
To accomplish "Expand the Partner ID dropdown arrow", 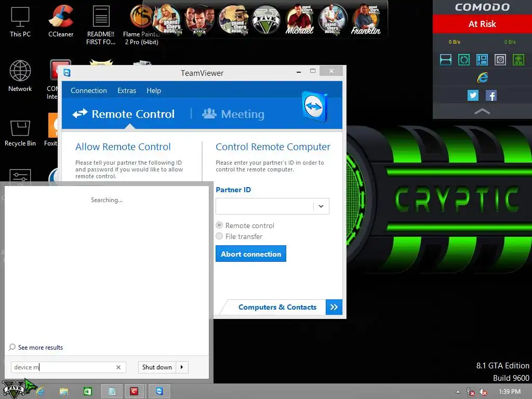I will point(321,206).
